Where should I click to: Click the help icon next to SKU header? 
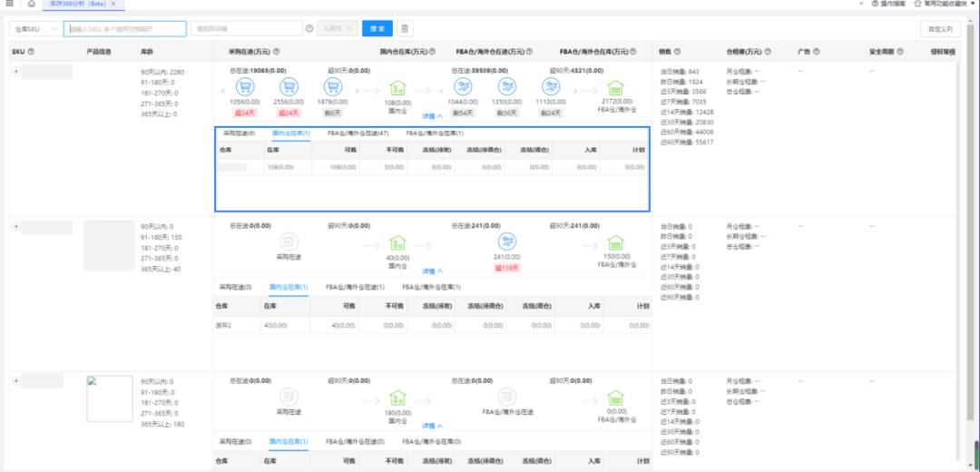click(31, 52)
